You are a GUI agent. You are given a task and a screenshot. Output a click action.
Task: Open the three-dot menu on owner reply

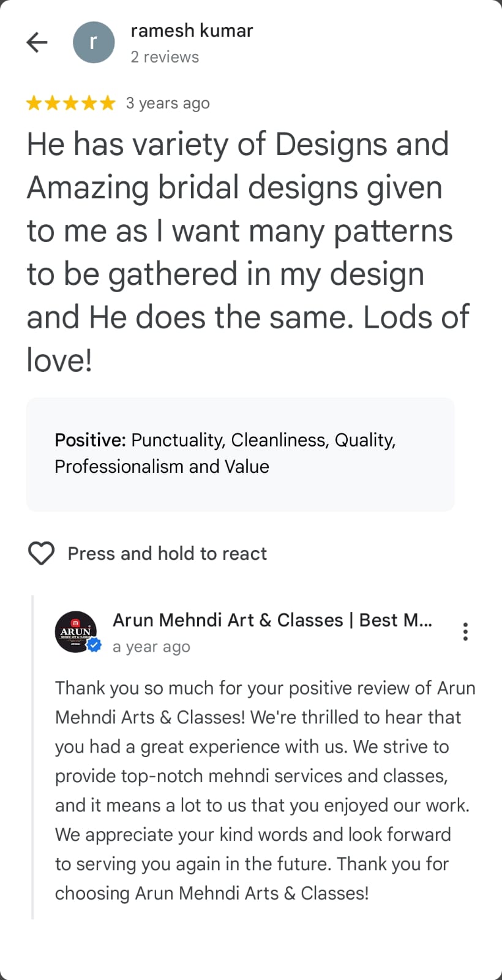point(466,631)
